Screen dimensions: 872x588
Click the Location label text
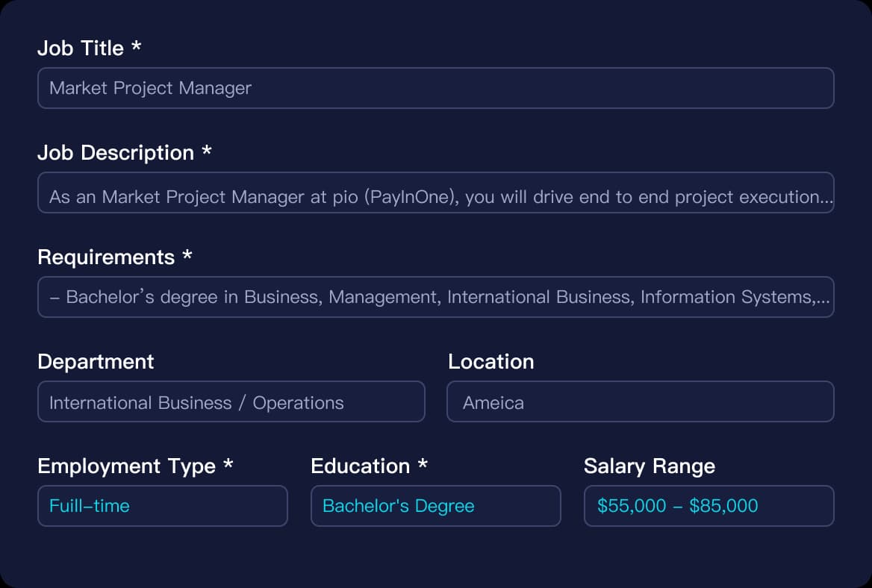tap(490, 362)
